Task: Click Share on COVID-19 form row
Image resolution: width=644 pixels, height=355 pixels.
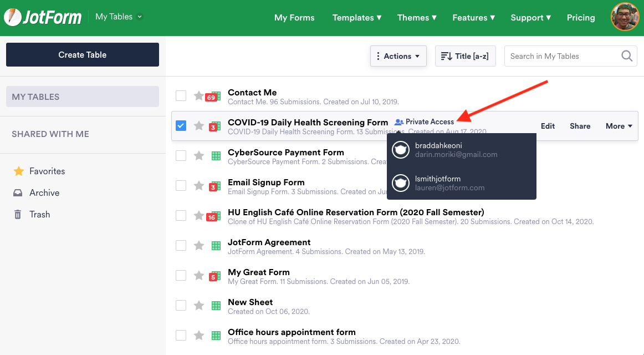Action: tap(580, 126)
